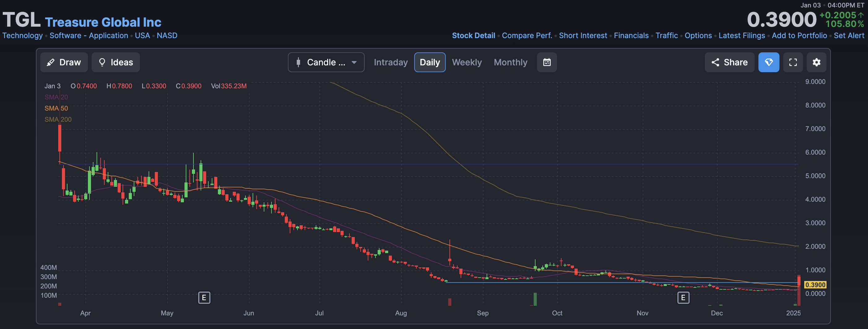Switch to Monthly timeframe
Screen dimensions: 868x329
click(x=510, y=62)
